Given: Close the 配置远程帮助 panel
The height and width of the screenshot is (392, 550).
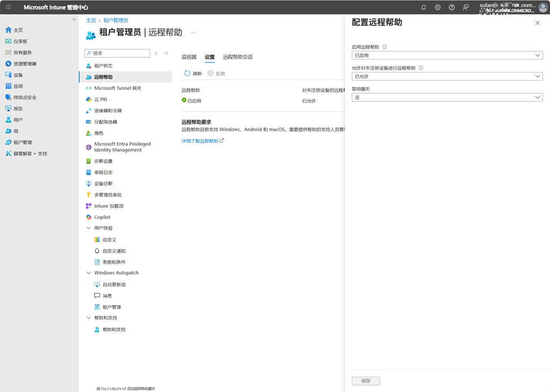Looking at the screenshot, I should click(538, 23).
